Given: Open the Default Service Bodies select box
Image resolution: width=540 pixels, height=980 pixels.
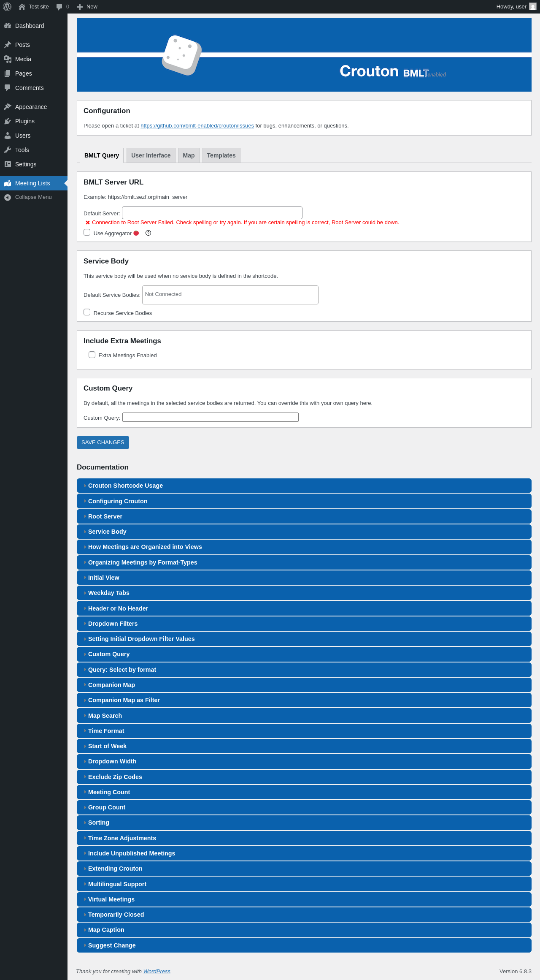Looking at the screenshot, I should click(230, 295).
